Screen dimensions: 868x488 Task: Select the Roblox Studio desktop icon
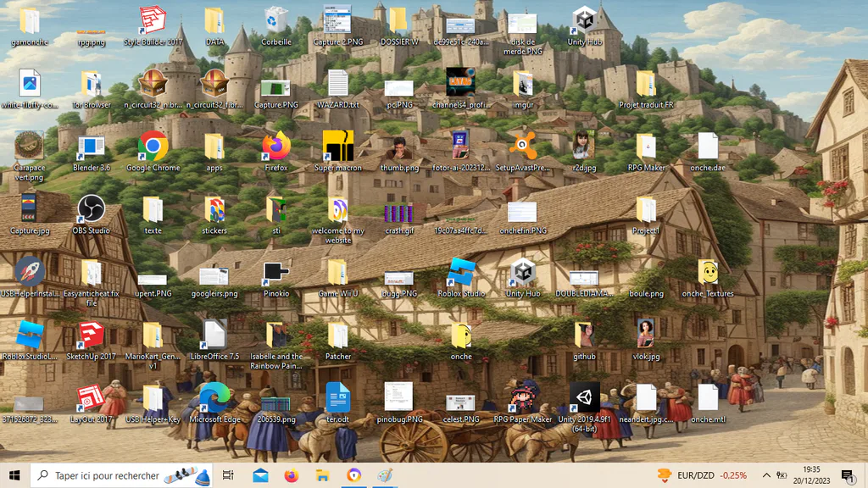point(461,278)
